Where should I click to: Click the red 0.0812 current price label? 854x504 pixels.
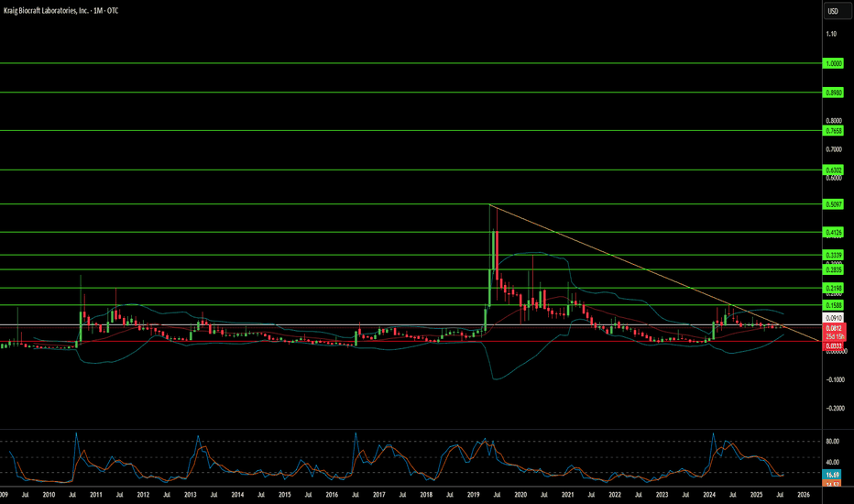833,329
